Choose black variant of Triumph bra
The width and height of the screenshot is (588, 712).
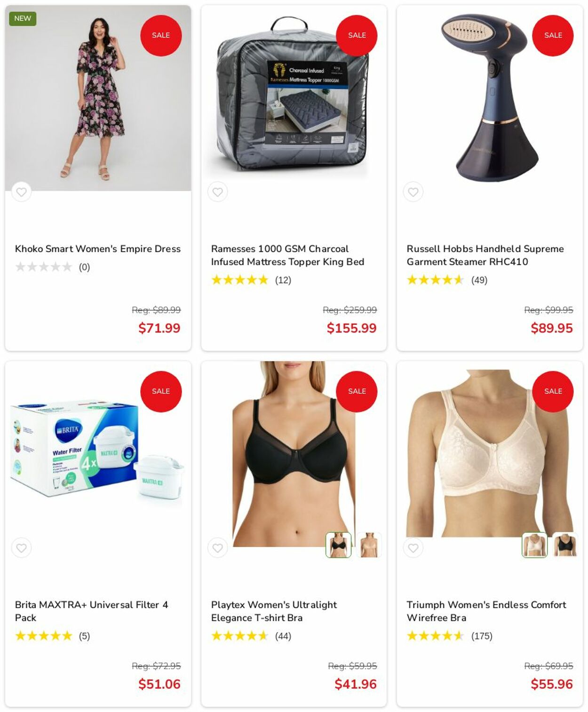tap(565, 545)
